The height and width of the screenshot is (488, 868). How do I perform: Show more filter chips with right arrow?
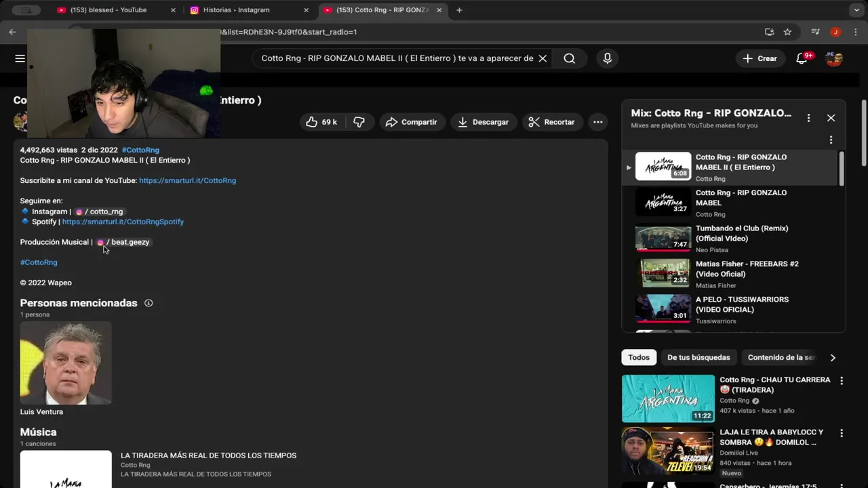833,357
